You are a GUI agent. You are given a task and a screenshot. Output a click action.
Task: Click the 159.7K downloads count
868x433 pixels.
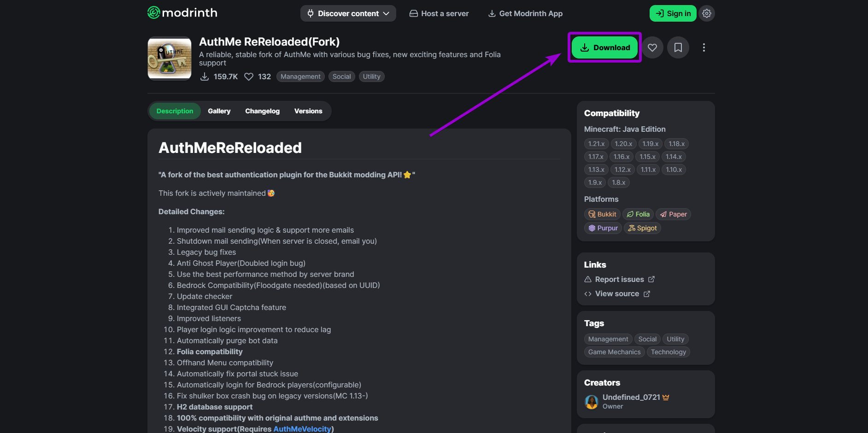(x=219, y=76)
